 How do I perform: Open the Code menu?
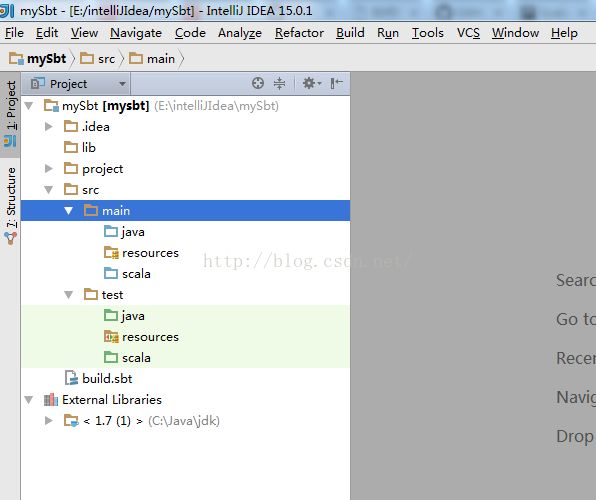(x=190, y=33)
